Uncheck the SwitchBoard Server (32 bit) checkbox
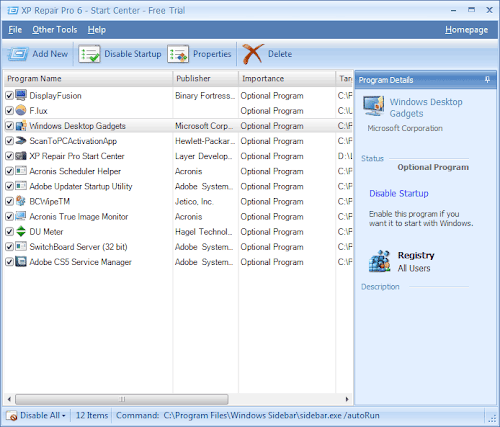This screenshot has width=500, height=427. pos(9,247)
